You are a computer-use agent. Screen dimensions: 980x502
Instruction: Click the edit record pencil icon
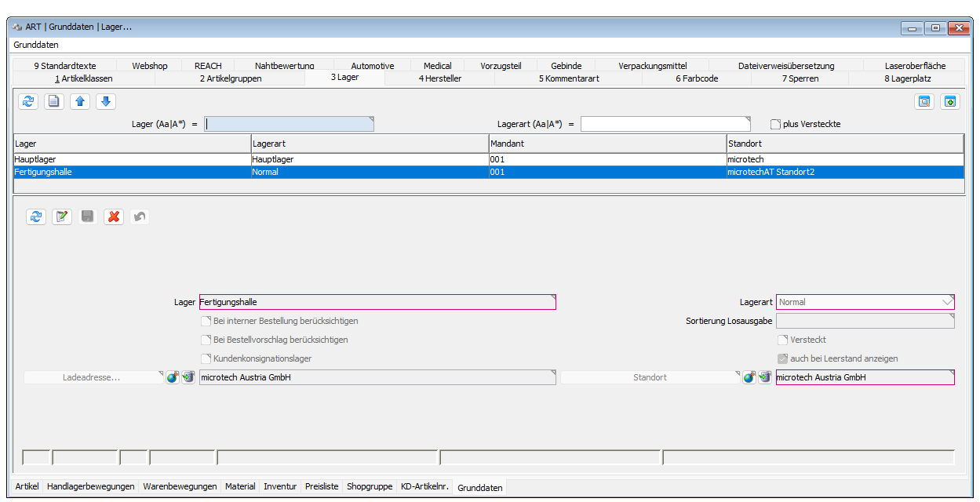click(62, 216)
